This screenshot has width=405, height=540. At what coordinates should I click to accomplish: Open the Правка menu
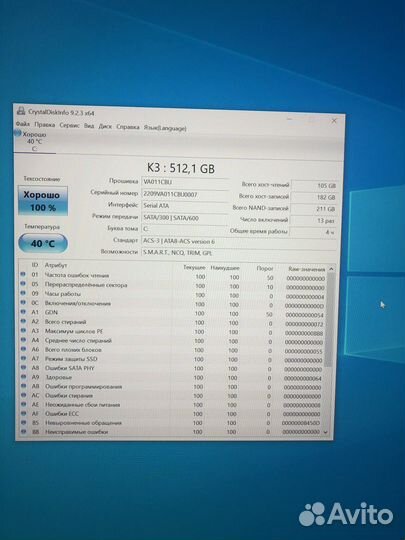pyautogui.click(x=44, y=124)
